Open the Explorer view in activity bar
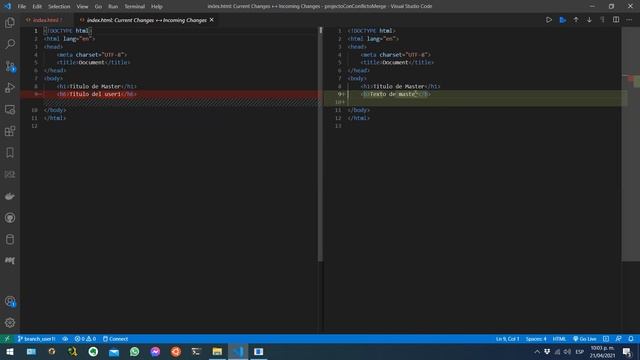Viewport: 640px width, 360px height. [x=10, y=23]
